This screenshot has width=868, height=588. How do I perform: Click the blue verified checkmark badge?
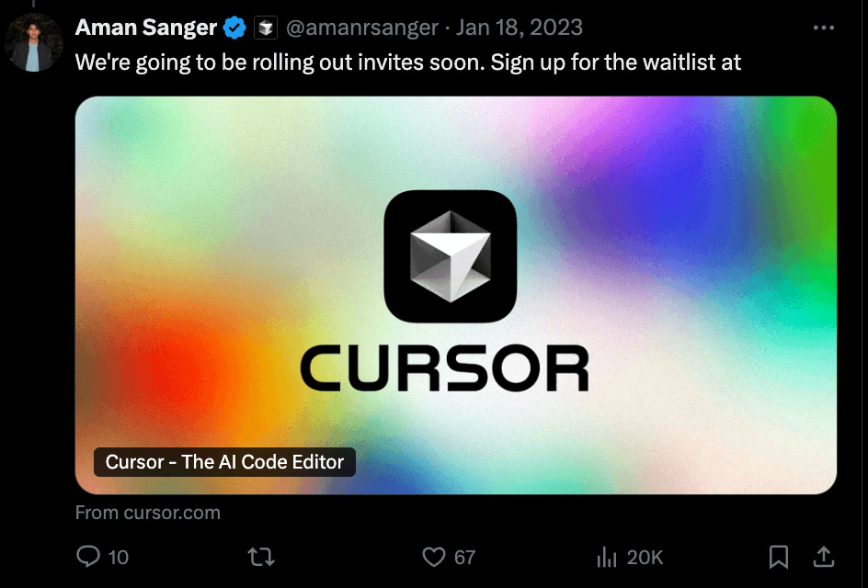click(234, 28)
